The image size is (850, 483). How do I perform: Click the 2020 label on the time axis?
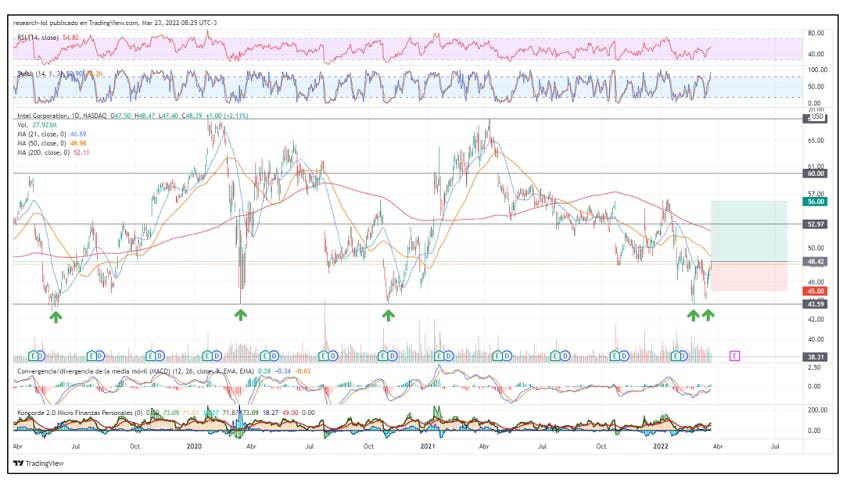194,446
